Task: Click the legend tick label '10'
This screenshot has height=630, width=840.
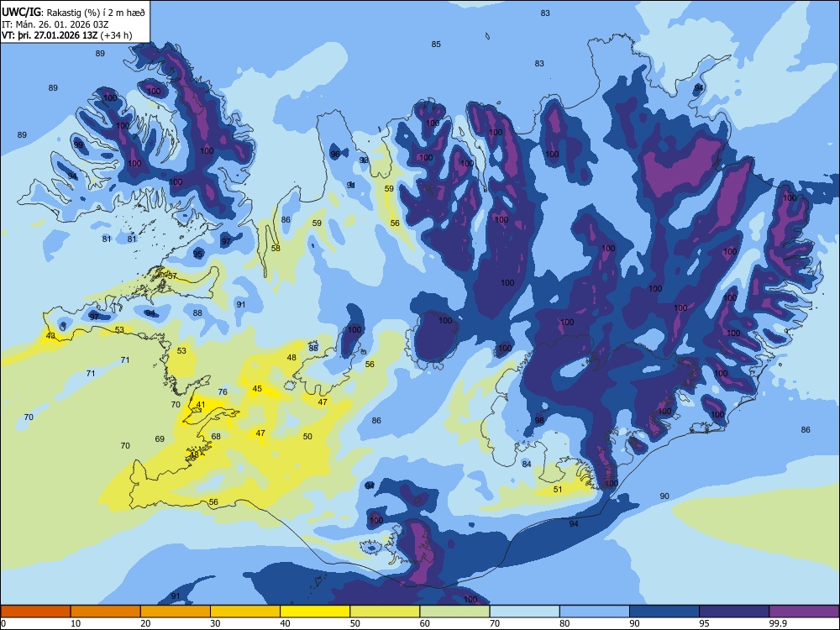Action: [76, 623]
